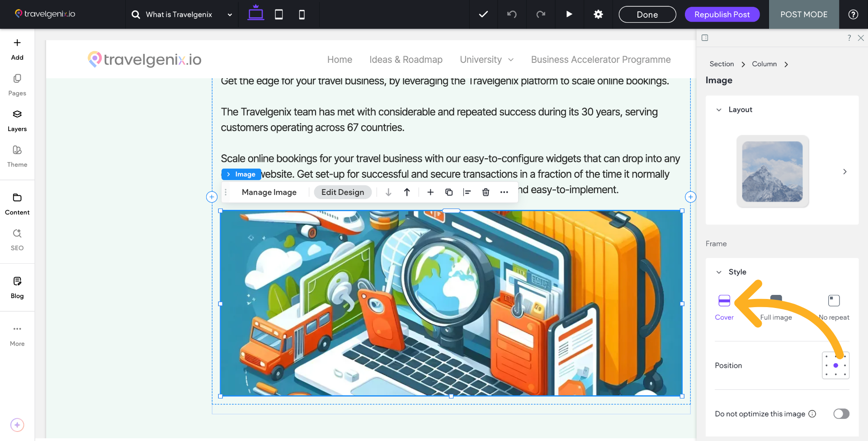868x441 pixels.
Task: Open the Theme panel
Action: (x=17, y=156)
